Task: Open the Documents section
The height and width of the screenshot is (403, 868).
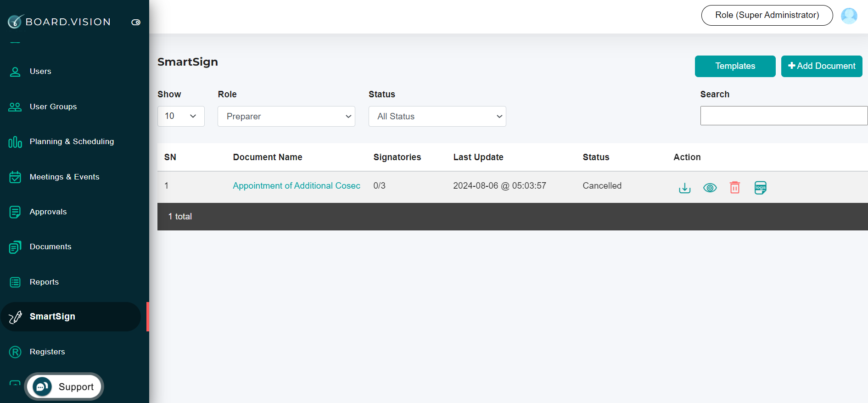Action: [50, 246]
